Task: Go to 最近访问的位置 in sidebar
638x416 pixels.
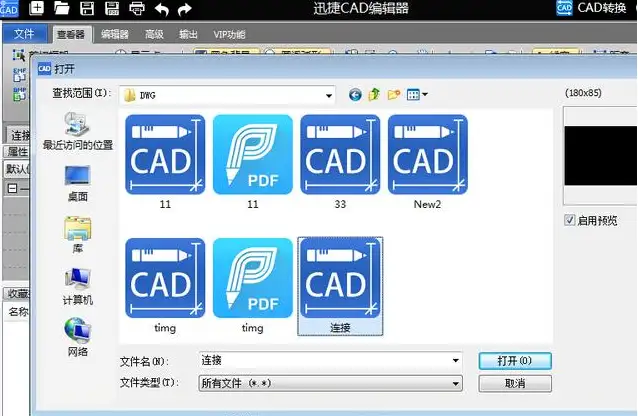Action: point(78,131)
